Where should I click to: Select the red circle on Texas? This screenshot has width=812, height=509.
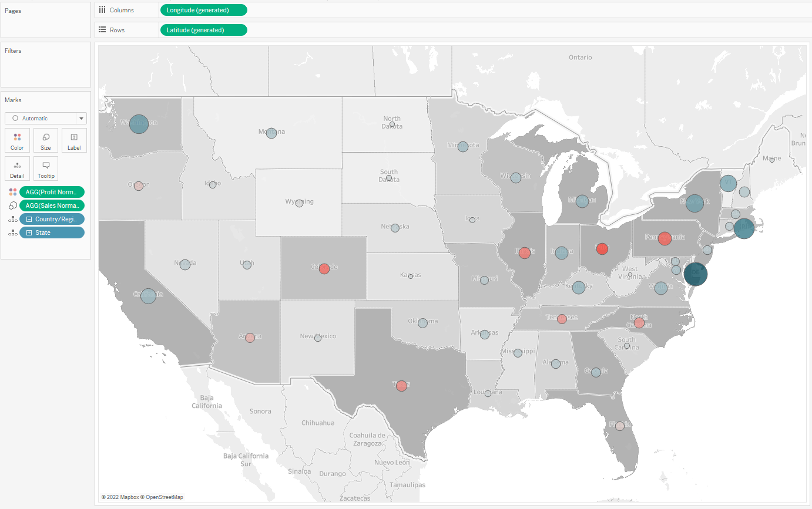(401, 386)
